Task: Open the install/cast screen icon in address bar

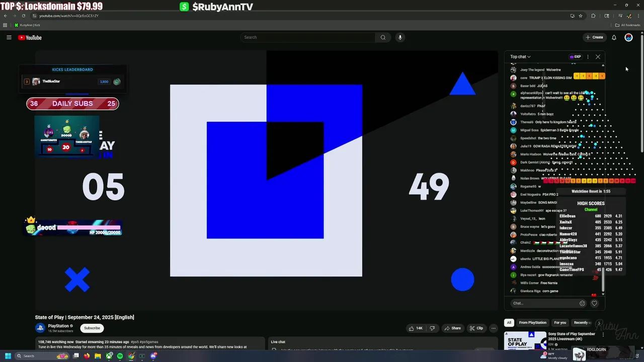Action: pyautogui.click(x=573, y=16)
